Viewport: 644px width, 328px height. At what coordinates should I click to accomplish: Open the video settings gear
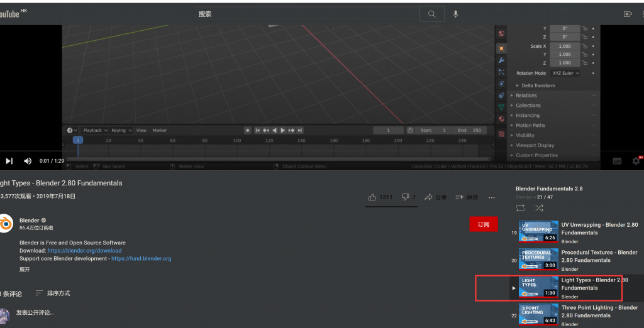coord(636,161)
